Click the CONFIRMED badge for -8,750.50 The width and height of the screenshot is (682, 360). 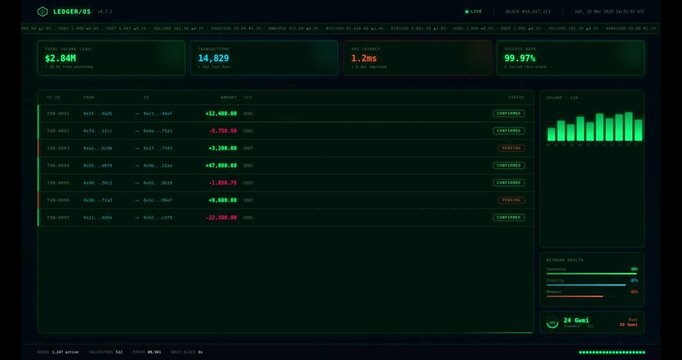509,131
